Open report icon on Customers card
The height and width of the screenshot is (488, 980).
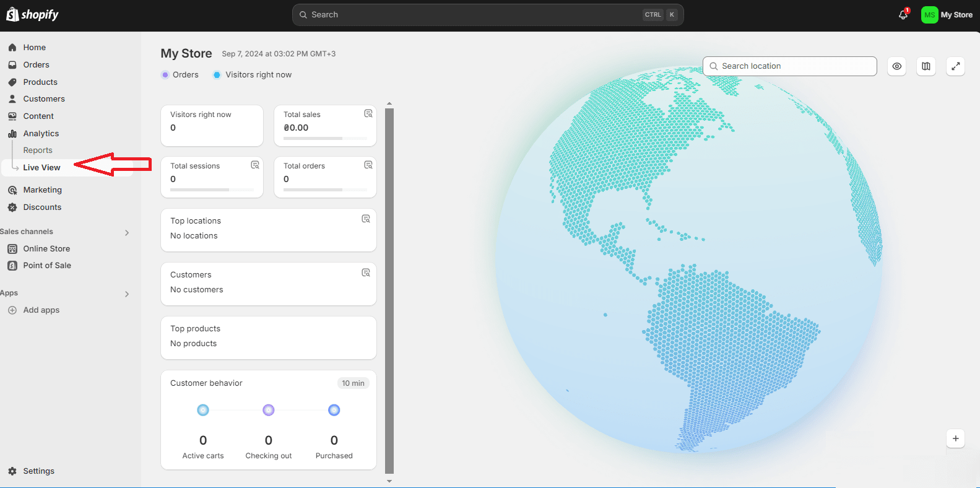pos(366,272)
